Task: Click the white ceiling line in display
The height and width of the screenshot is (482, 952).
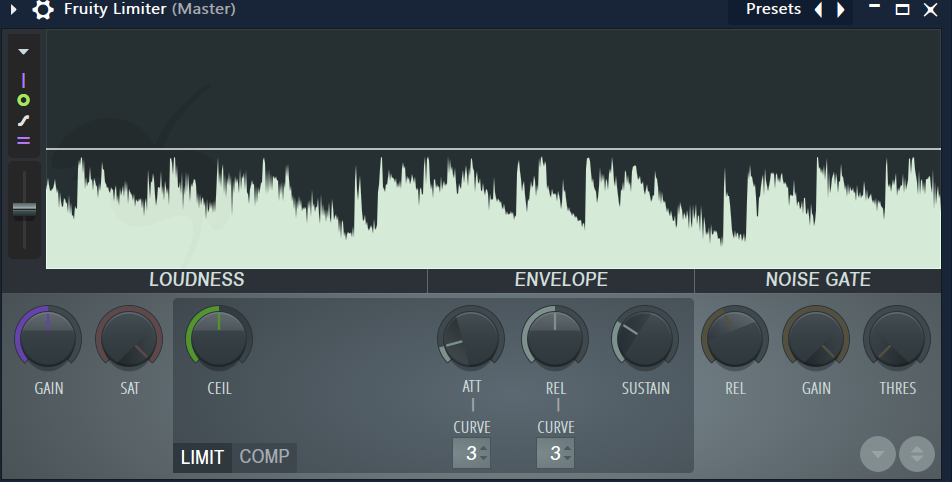Action: click(x=494, y=149)
